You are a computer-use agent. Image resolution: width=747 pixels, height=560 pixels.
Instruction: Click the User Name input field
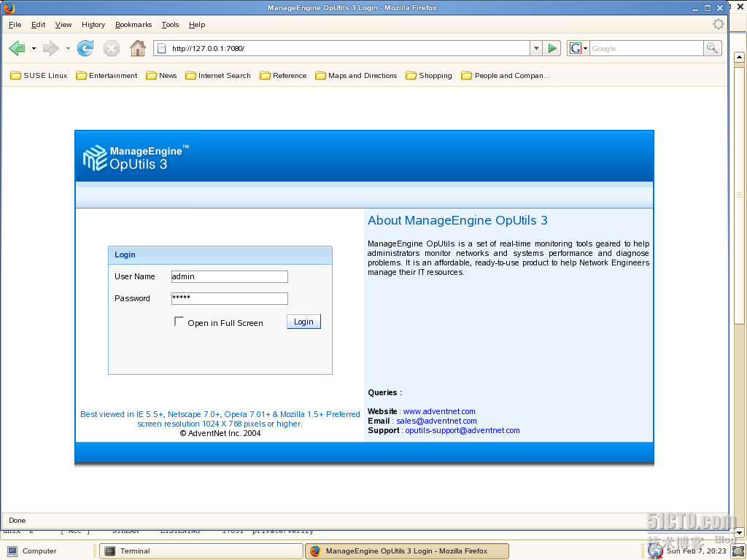coord(230,276)
